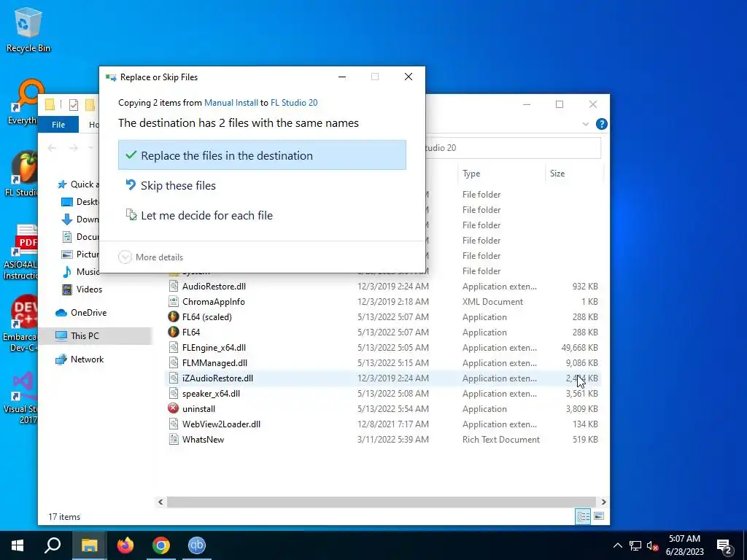
Task: Expand the Explorer ribbon chevron
Action: (586, 124)
